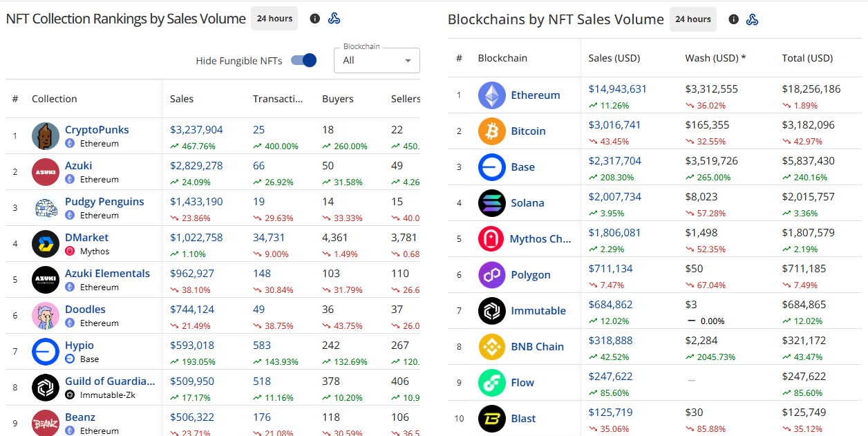868x436 pixels.
Task: Click the Azuki collection thumbnail
Action: (44, 172)
